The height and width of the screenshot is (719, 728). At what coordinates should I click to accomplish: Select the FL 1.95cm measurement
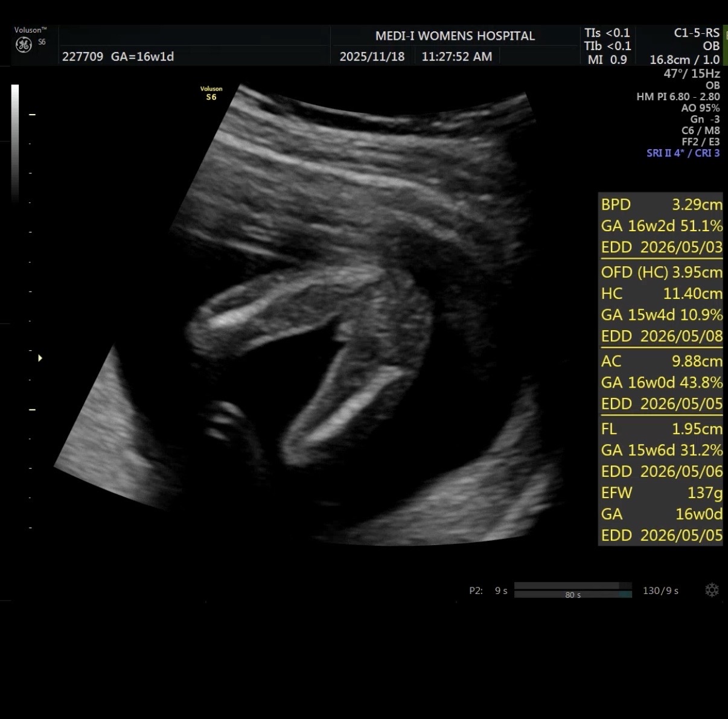pyautogui.click(x=661, y=429)
